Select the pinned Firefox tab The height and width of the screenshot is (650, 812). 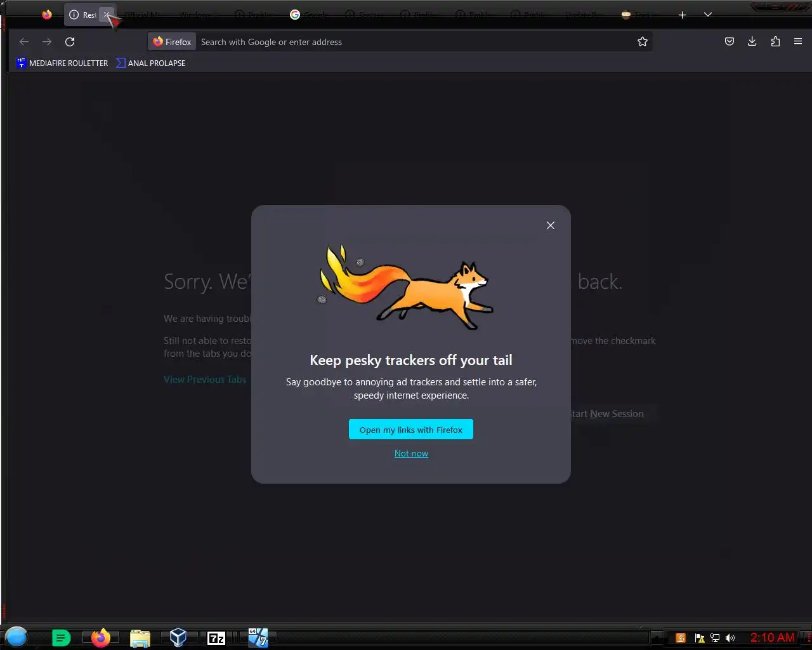(x=47, y=15)
